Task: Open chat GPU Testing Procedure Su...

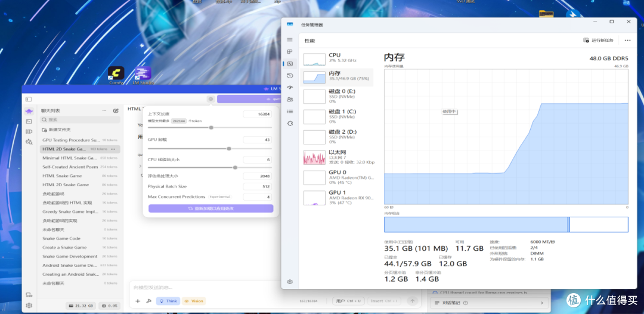Action: pyautogui.click(x=80, y=140)
